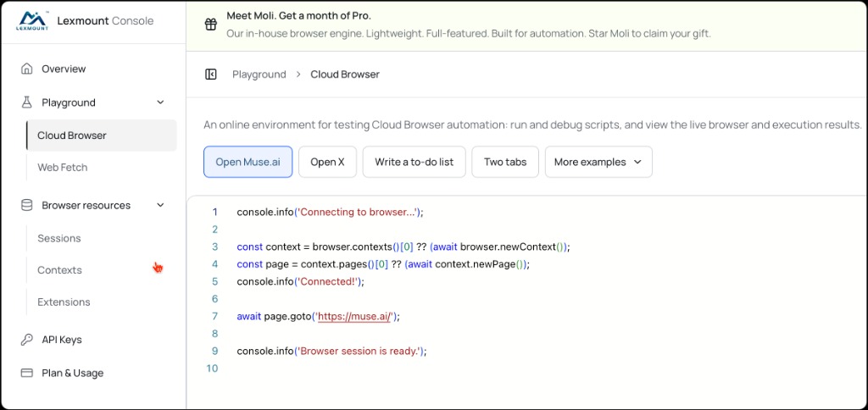Screen dimensions: 868x410
Task: Go to Sessions
Action: [x=59, y=239]
